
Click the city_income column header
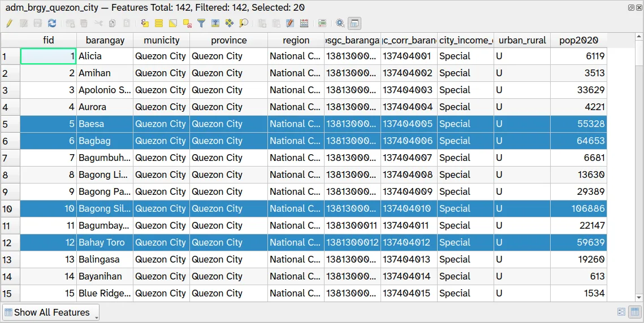pyautogui.click(x=466, y=40)
